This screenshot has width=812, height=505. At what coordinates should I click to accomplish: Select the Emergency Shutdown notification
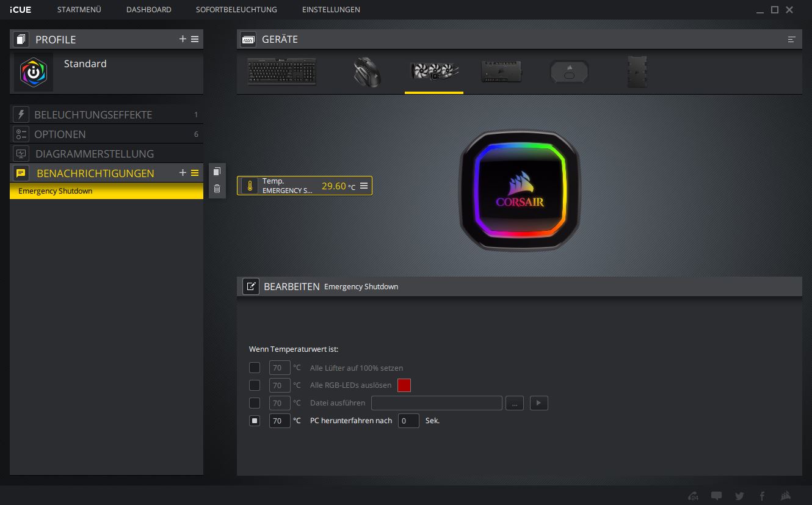click(x=106, y=191)
